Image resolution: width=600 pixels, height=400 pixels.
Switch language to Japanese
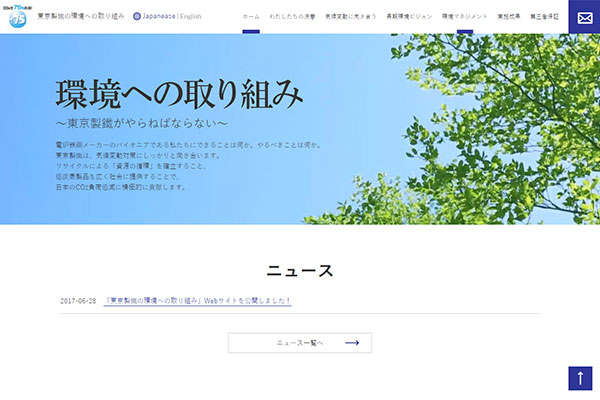pos(159,16)
